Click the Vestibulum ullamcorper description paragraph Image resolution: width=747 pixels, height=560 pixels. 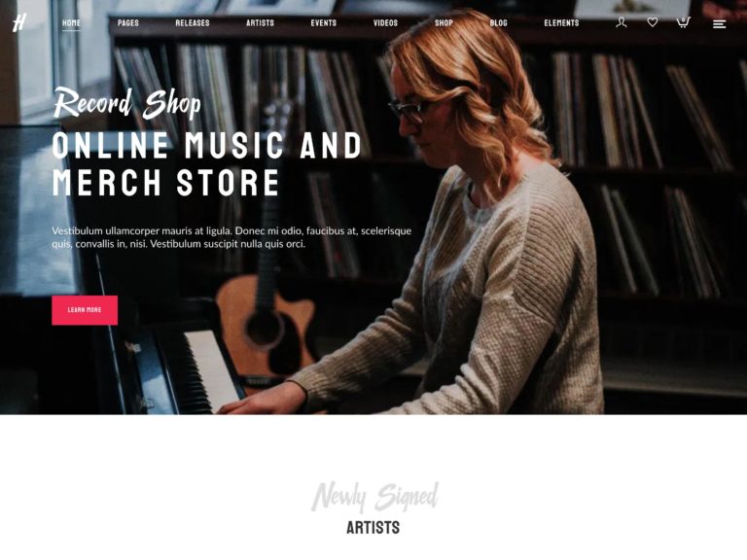pyautogui.click(x=231, y=237)
